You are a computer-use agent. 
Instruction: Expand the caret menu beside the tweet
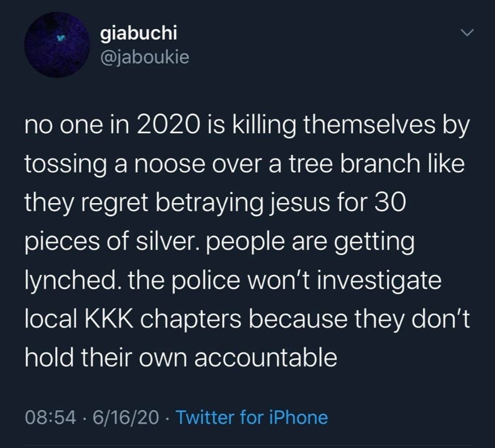click(467, 32)
